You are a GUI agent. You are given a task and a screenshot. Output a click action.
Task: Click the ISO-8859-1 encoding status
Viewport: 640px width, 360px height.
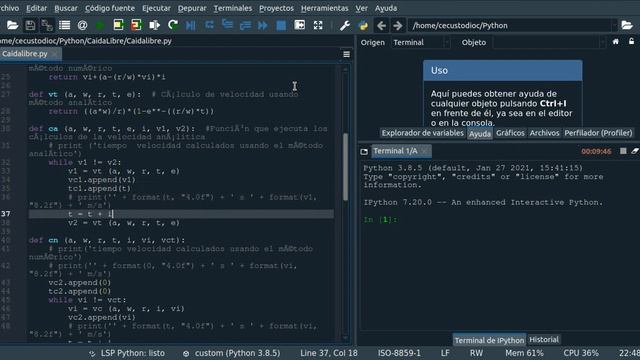pyautogui.click(x=399, y=353)
